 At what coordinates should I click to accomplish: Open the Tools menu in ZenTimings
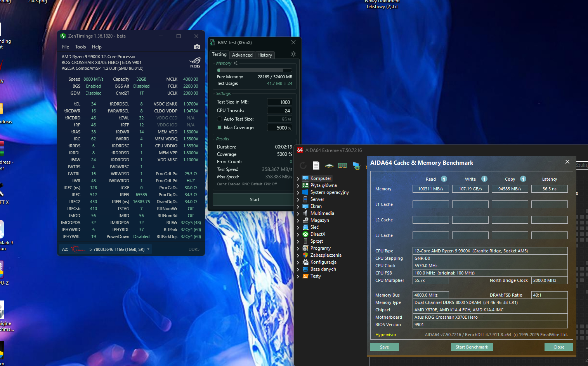coord(80,47)
